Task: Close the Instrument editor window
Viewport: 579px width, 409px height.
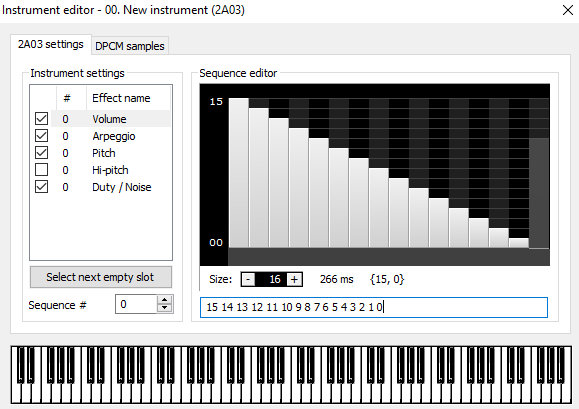Action: (x=568, y=10)
